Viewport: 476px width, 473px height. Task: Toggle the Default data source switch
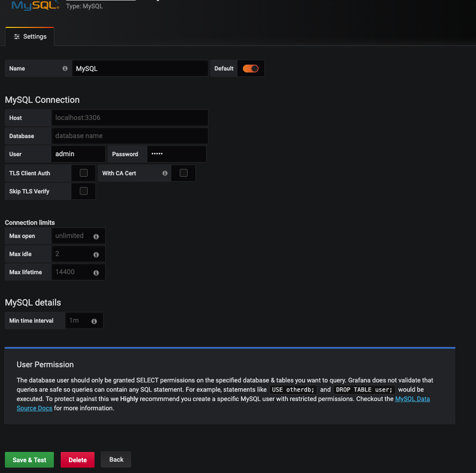[250, 69]
